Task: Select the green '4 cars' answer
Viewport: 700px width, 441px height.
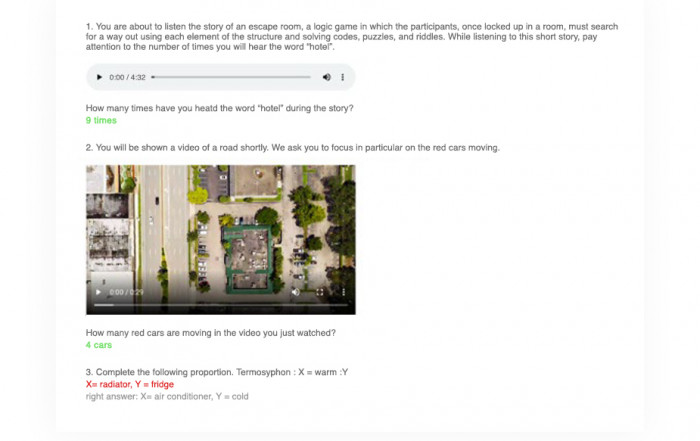Action: [99, 345]
